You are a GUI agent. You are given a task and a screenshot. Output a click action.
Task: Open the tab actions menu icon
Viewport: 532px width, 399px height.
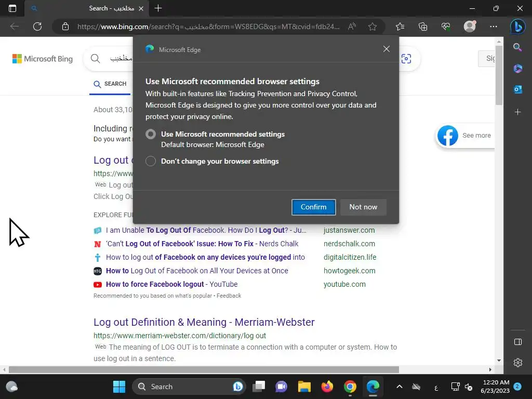tap(12, 8)
